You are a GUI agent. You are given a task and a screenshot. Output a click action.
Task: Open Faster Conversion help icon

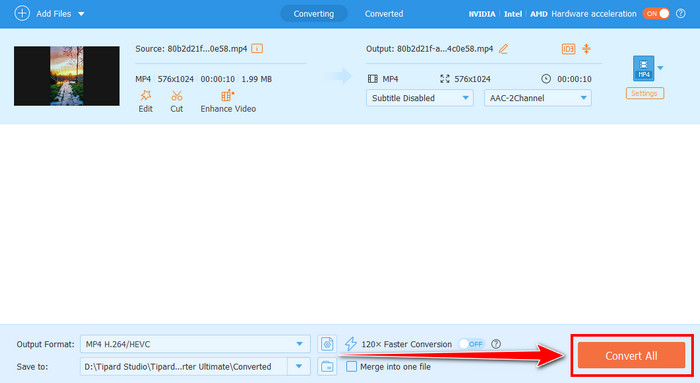(496, 344)
